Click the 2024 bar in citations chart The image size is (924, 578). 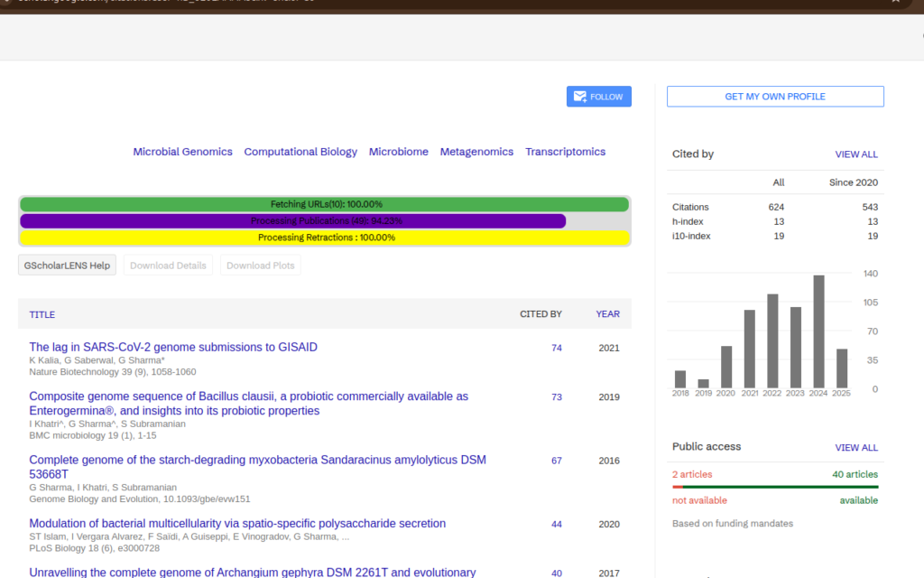click(818, 331)
